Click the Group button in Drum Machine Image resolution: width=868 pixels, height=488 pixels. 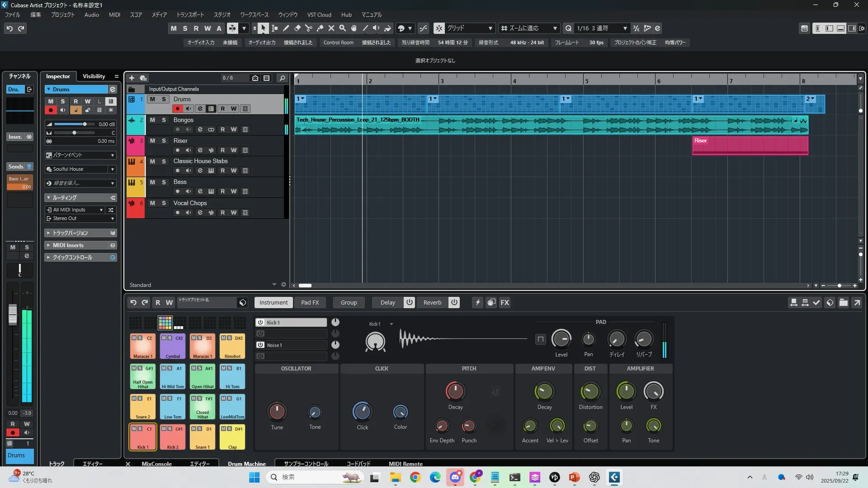pyautogui.click(x=349, y=303)
